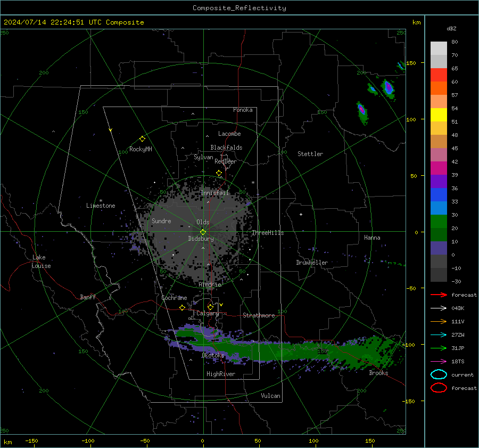Select the cyan 27ZW arrow legend entry
This screenshot has width=479, height=448.
[439, 335]
